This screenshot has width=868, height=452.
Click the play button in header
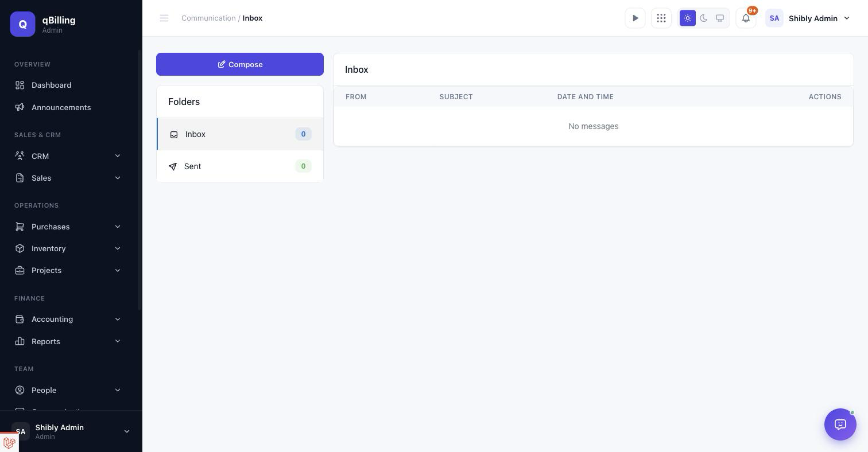635,18
